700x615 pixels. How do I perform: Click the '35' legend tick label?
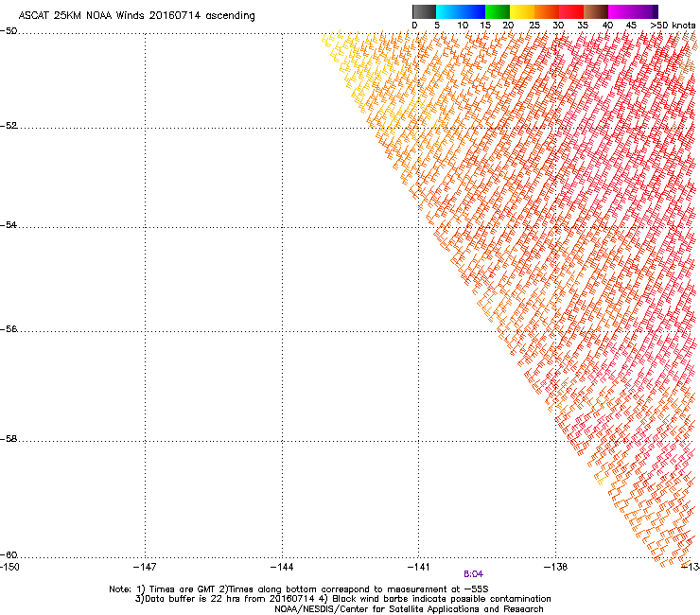(583, 26)
